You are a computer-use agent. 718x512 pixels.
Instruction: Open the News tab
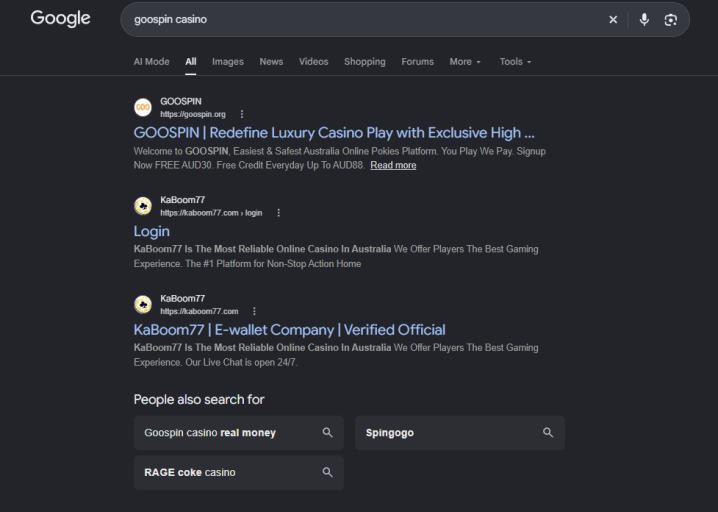[x=271, y=62]
